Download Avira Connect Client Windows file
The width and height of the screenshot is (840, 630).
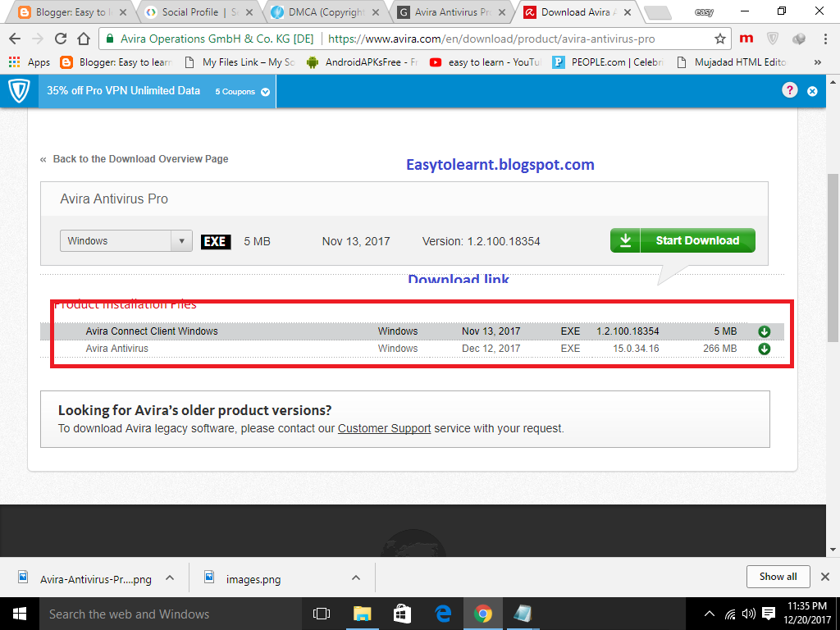coord(764,331)
